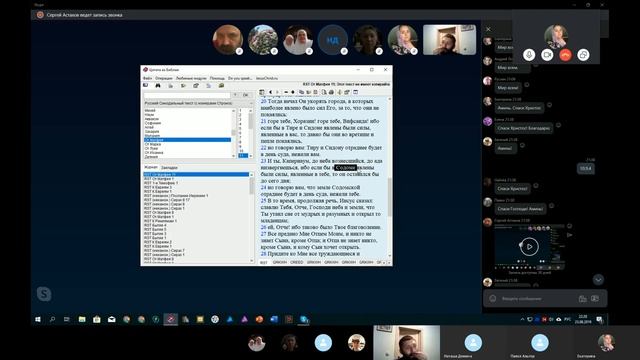The image size is (640, 360).
Task: Go forward with right arrow in text toolbar
Action: click(277, 92)
